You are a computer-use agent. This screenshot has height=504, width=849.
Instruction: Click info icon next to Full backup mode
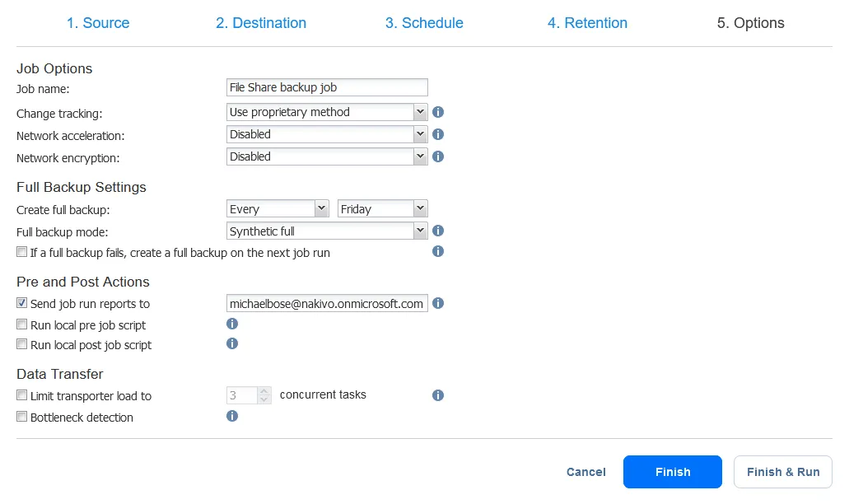pos(438,231)
